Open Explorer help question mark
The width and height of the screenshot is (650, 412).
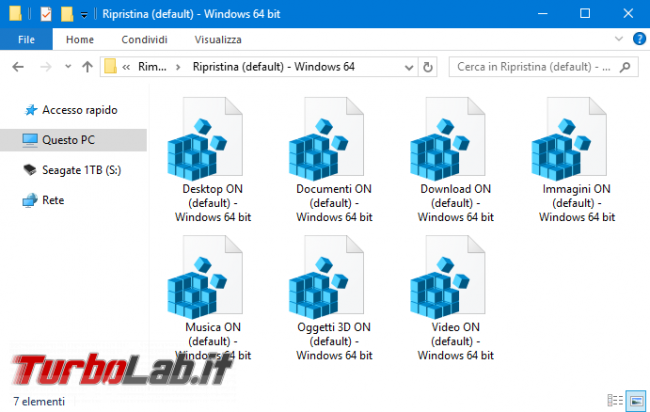pyautogui.click(x=639, y=39)
